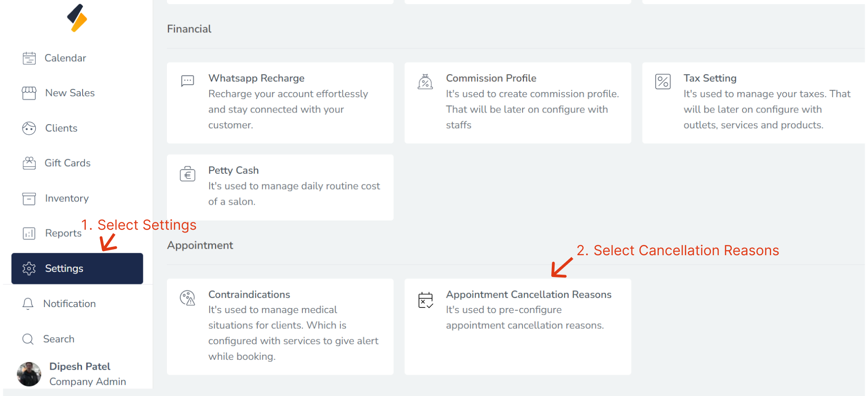Click the Settings gear icon

point(29,269)
